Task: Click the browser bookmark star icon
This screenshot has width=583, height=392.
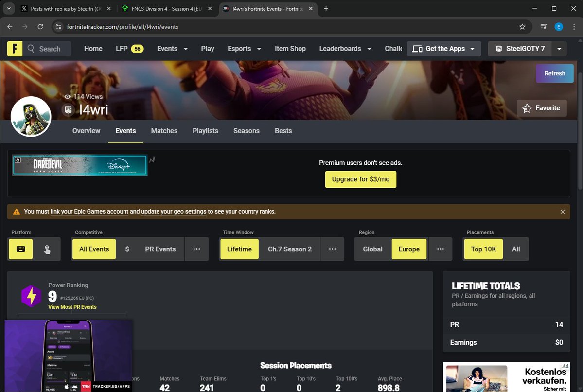Action: (x=522, y=27)
